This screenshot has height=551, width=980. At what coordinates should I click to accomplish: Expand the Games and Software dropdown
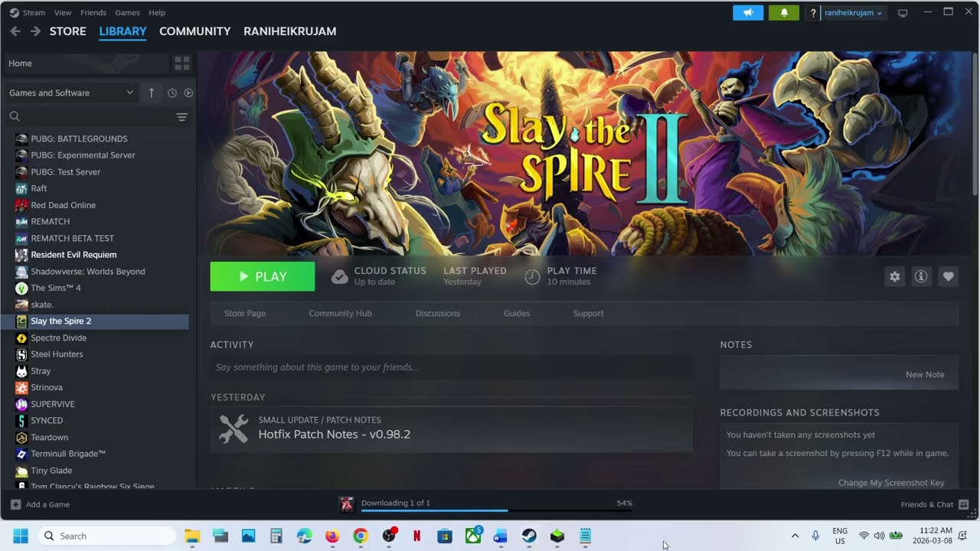71,93
